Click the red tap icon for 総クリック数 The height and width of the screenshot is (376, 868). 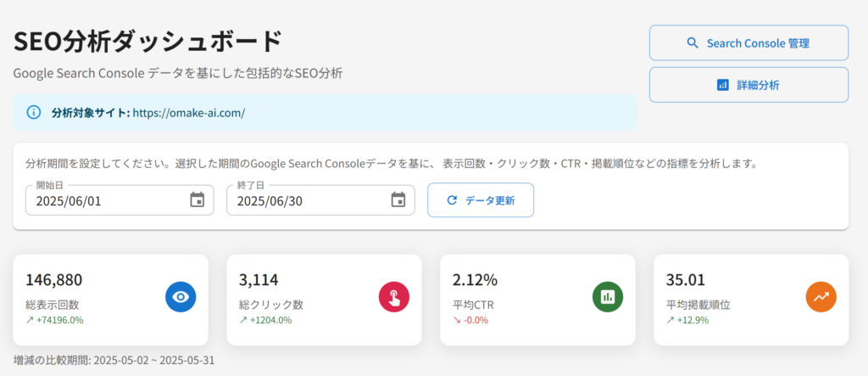click(x=394, y=297)
